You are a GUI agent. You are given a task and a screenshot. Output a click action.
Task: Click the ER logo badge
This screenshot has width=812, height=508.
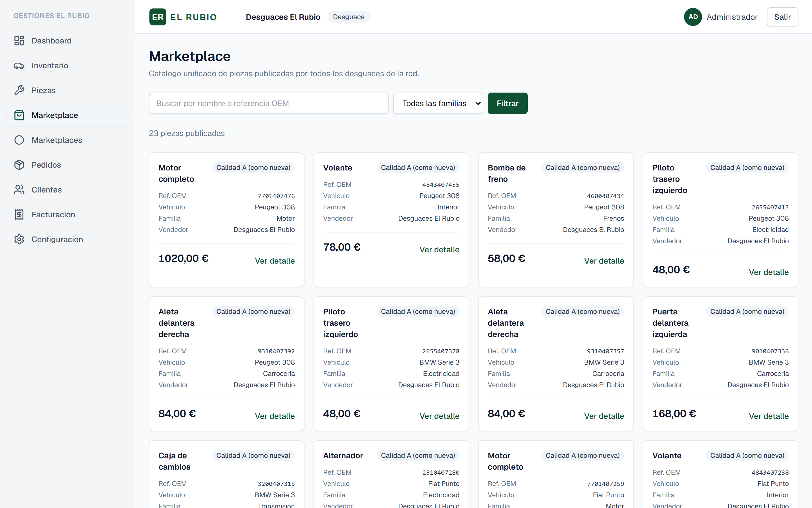158,17
